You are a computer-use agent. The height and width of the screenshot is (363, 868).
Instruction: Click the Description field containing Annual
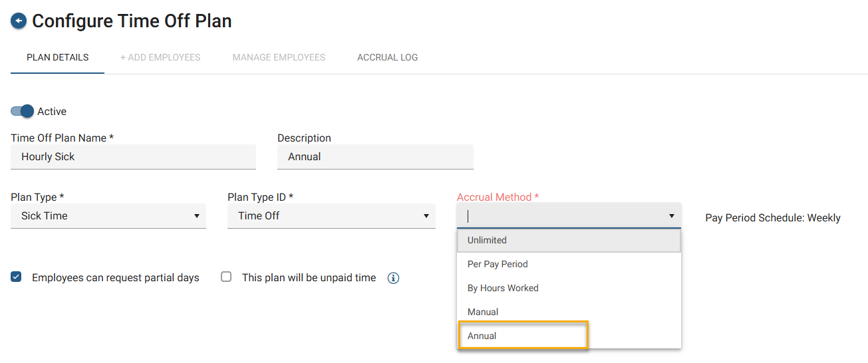pos(375,157)
